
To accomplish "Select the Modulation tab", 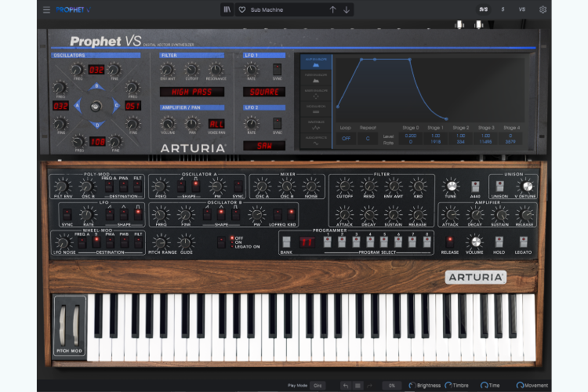I will click(x=316, y=109).
